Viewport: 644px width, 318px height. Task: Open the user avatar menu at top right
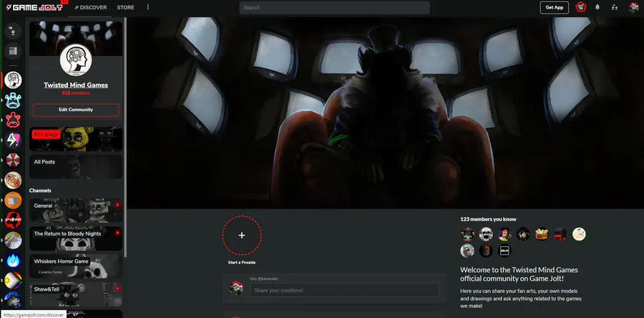coord(633,7)
